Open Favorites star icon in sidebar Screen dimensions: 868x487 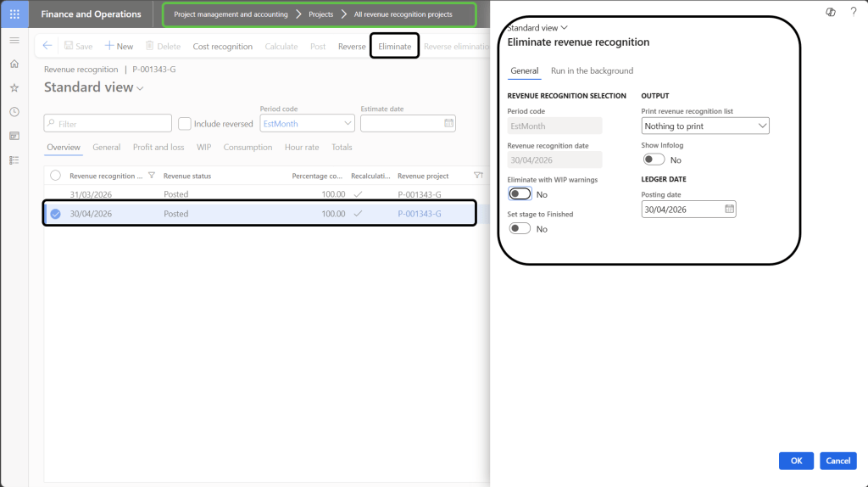[x=14, y=88]
